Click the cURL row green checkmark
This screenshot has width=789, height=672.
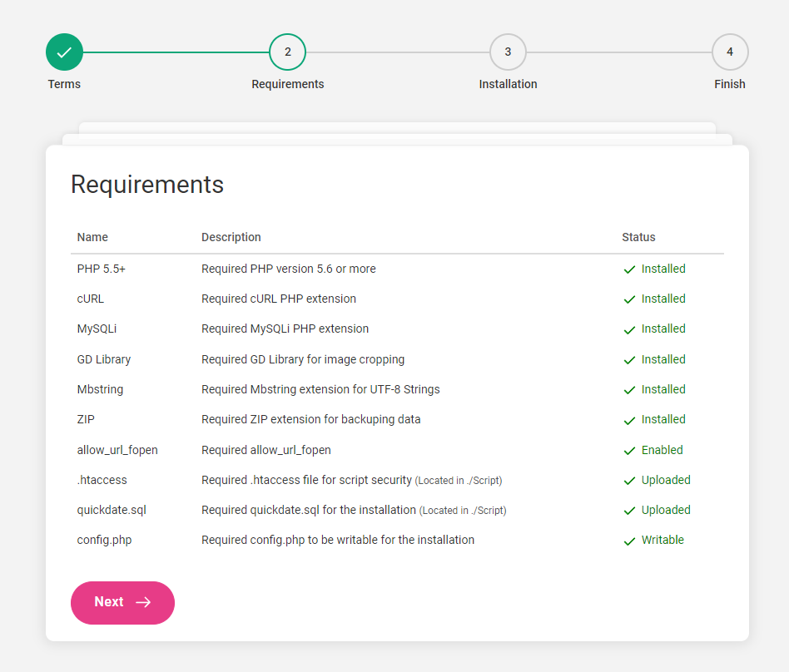pyautogui.click(x=629, y=299)
